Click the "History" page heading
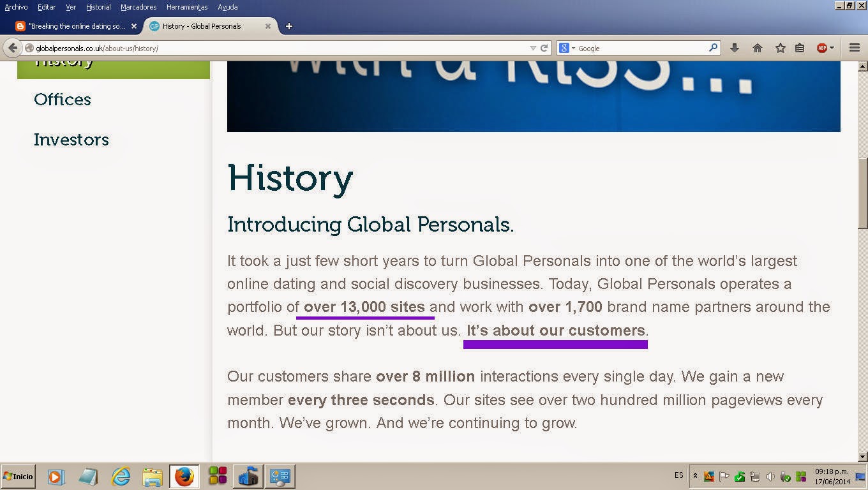Screen dimensions: 868x490 290,177
